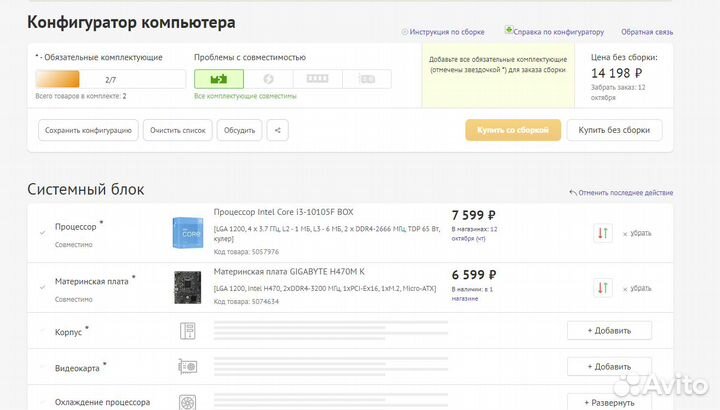Click the 7 599 ₽ processor price
The width and height of the screenshot is (720, 410).
tap(473, 215)
